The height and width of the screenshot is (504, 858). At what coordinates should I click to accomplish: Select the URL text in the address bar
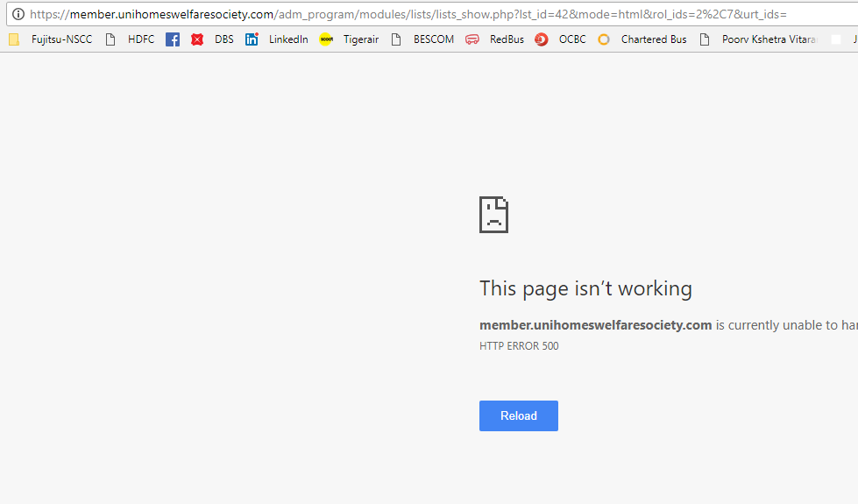(408, 14)
